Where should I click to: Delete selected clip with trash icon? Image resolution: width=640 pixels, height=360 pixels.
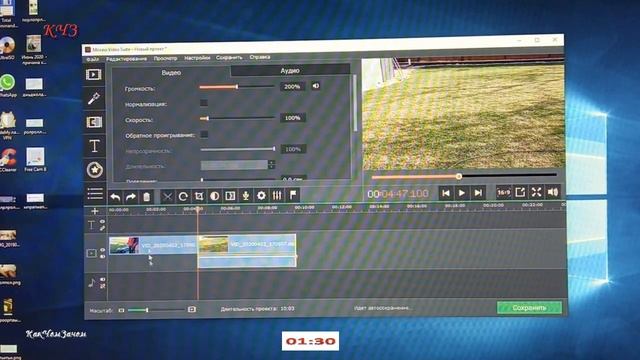(x=146, y=197)
